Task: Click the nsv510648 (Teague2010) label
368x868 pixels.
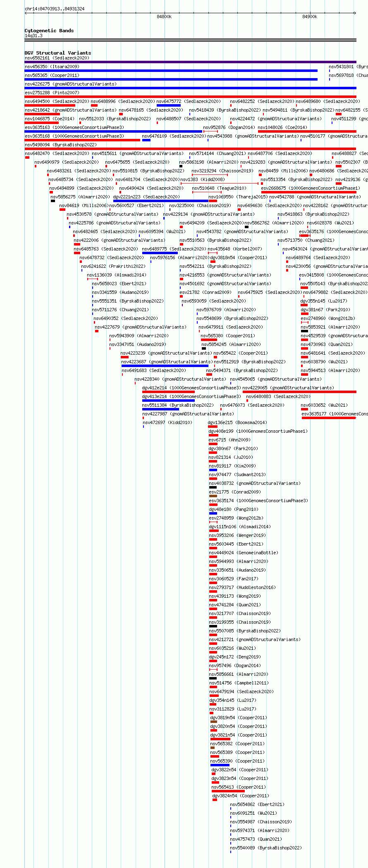Action: tap(219, 188)
